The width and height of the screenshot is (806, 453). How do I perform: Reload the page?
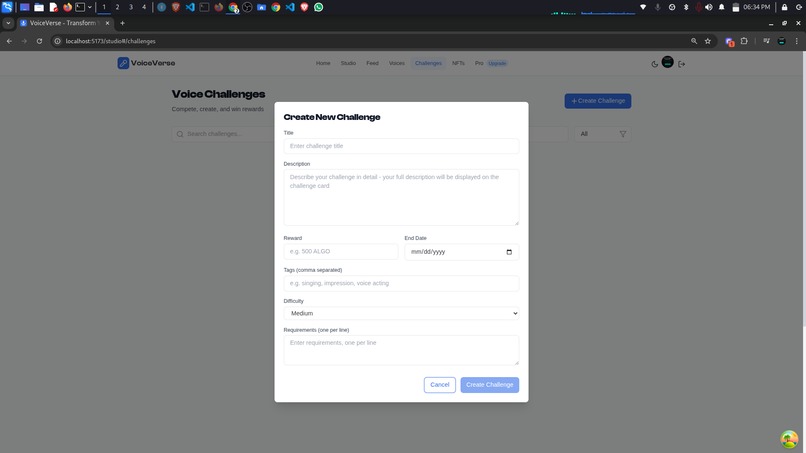tap(39, 41)
